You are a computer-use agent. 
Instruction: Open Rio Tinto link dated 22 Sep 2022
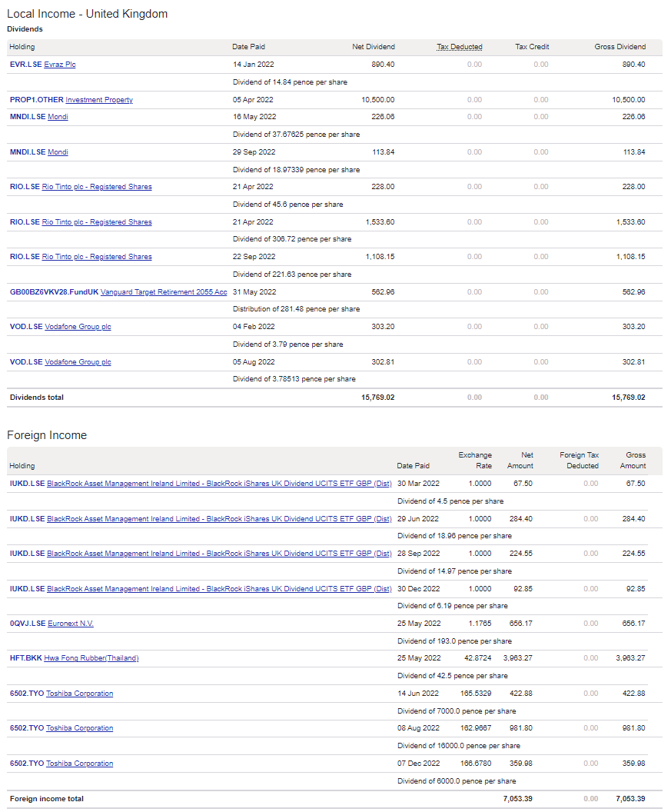pos(97,256)
